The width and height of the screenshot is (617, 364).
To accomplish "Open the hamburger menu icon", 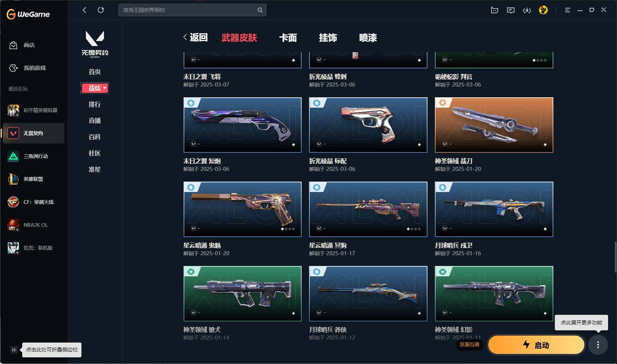I will [x=567, y=10].
